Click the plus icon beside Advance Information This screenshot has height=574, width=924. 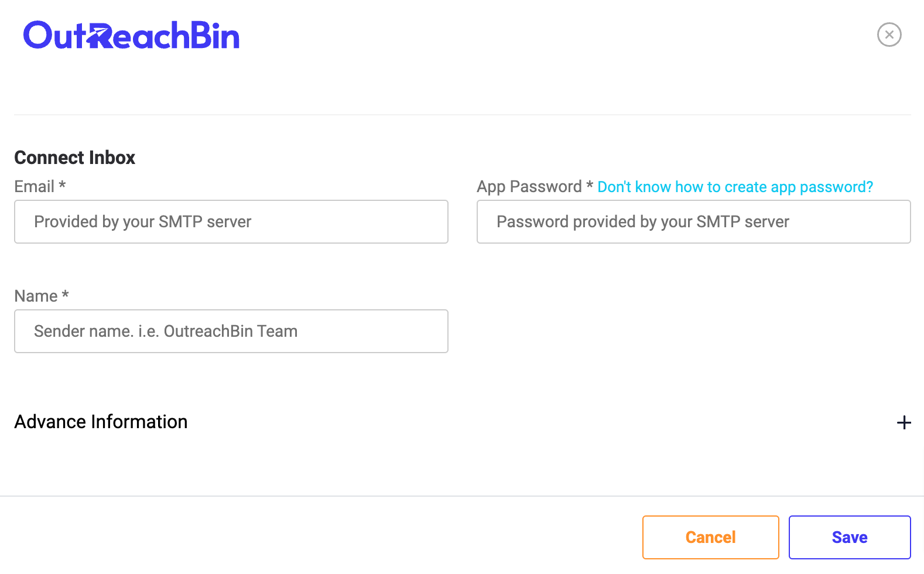tap(904, 422)
